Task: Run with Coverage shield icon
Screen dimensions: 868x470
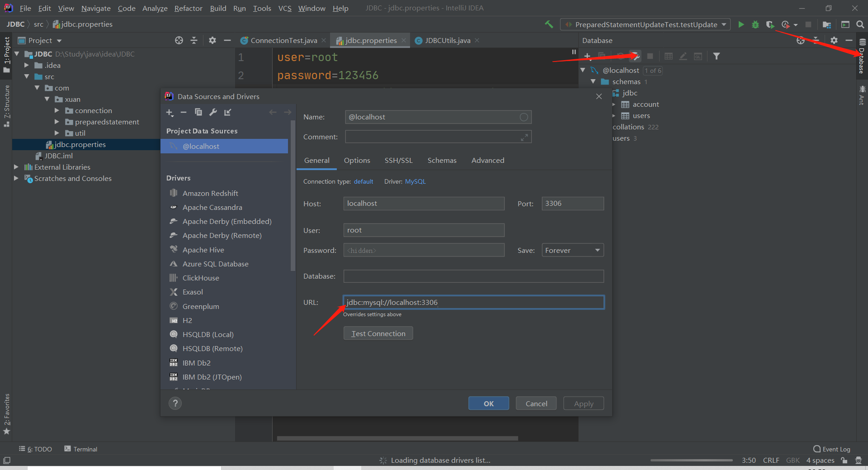Action: (x=770, y=24)
